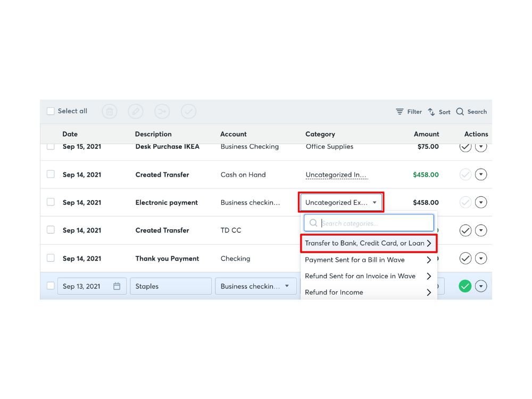
Task: Open the transaction Search
Action: [471, 112]
